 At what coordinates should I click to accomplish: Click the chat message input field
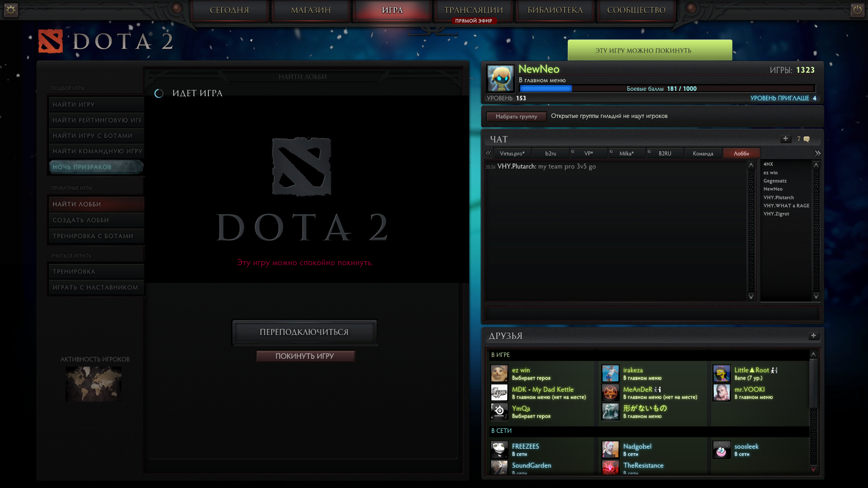point(652,314)
